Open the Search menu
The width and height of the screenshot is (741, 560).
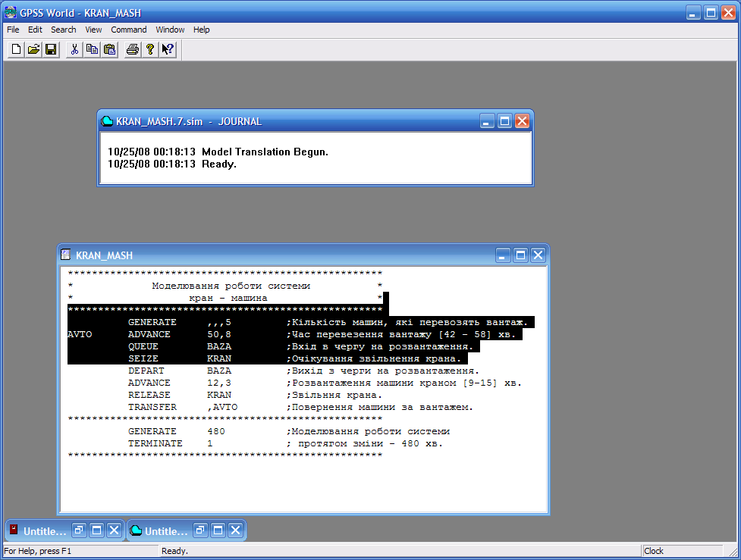click(63, 30)
